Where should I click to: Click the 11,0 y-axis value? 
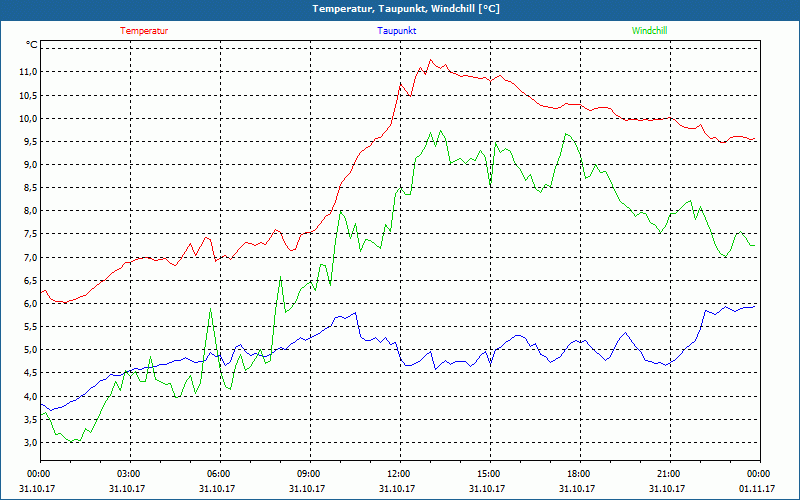click(28, 72)
